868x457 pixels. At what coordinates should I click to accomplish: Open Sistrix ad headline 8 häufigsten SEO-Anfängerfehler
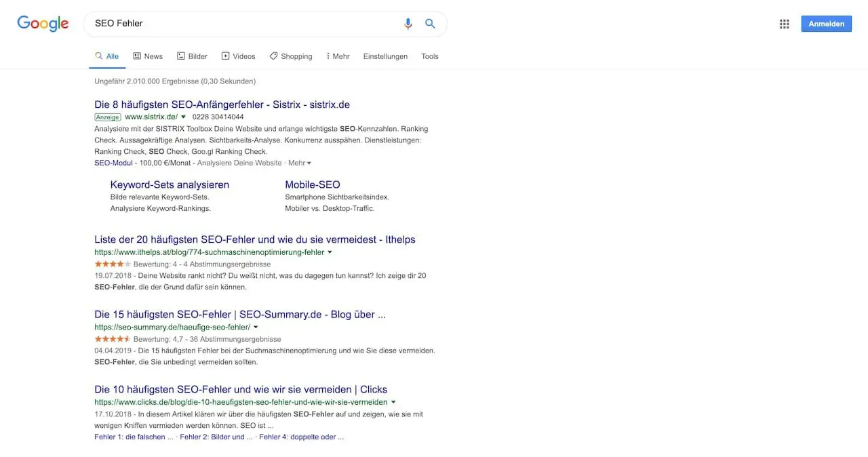click(222, 104)
